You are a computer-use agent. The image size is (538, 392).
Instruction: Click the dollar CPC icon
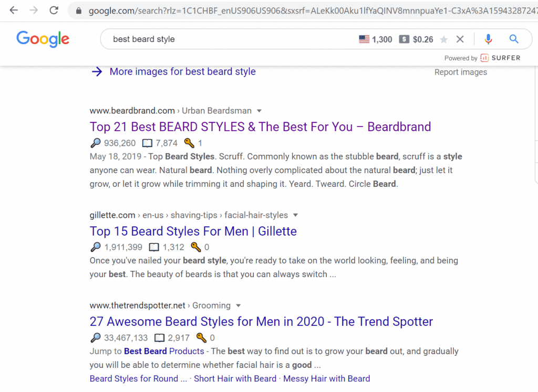click(404, 39)
